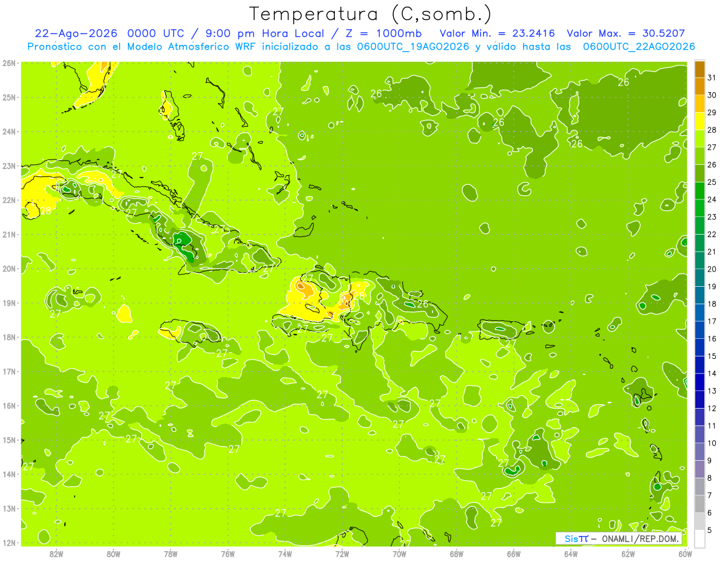Click the "10" label on the color scale
Screen dimensions: 728x562
point(712,443)
